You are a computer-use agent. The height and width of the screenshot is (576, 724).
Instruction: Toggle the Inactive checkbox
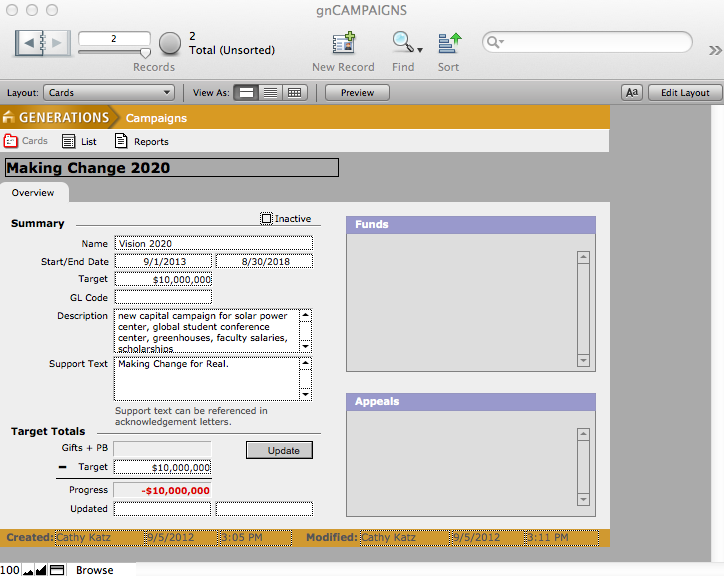point(266,219)
